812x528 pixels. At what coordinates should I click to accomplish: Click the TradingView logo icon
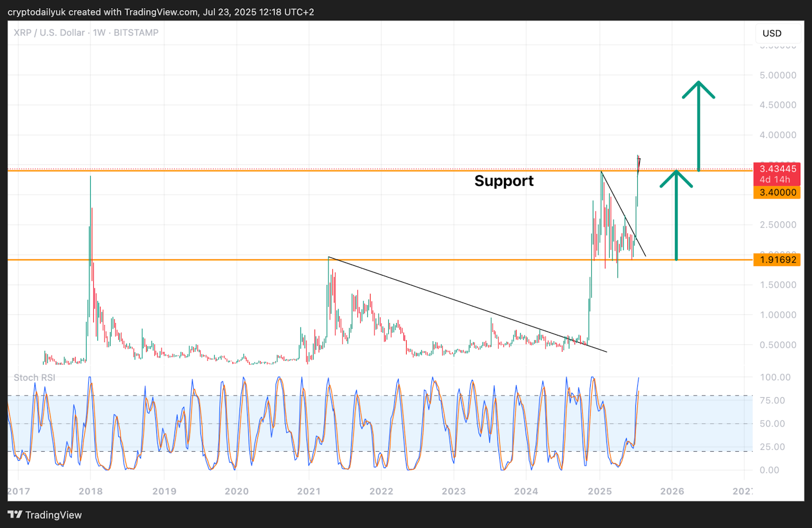(x=15, y=515)
